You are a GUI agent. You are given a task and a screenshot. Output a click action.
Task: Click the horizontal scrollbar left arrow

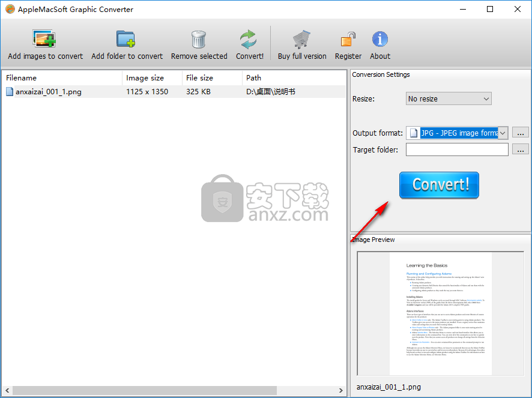point(7,391)
